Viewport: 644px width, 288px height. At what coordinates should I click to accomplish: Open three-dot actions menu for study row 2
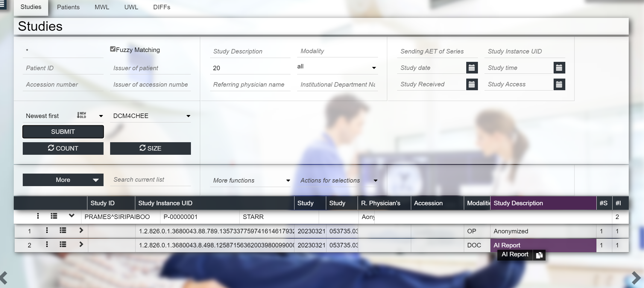click(47, 245)
